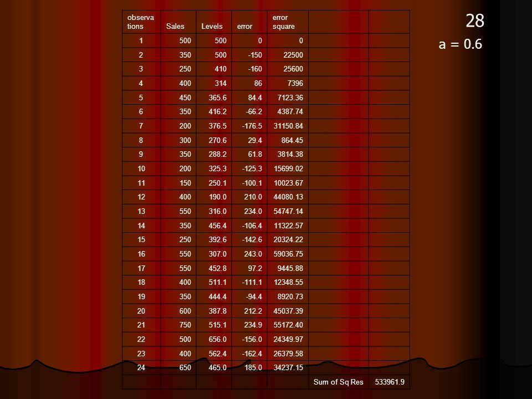This screenshot has width=532, height=399.
Task: Click error value 29.4
Action: [255, 140]
